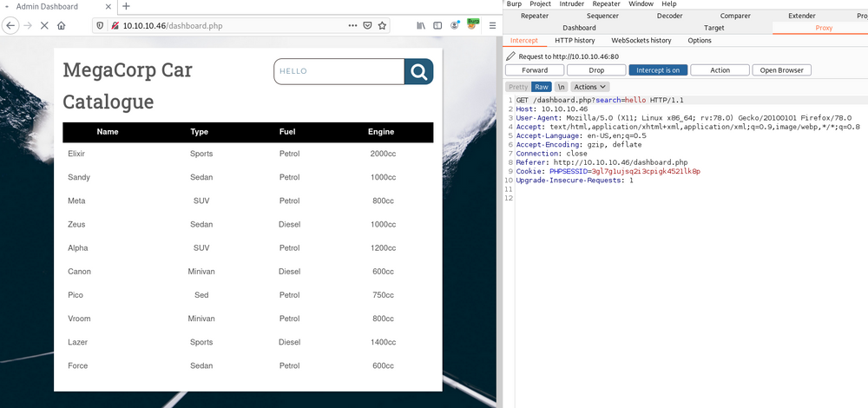This screenshot has width=868, height=408.
Task: Toggle the \n non-printable characters button
Action: click(x=562, y=87)
